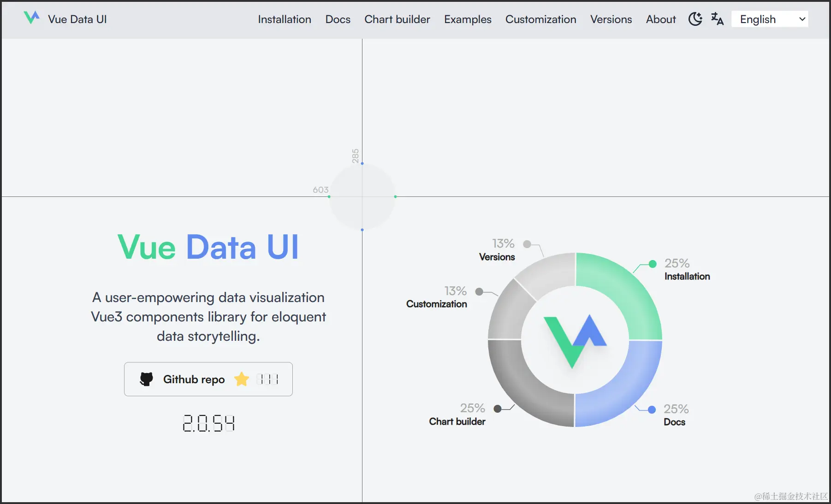Select the Examples nav item

468,19
